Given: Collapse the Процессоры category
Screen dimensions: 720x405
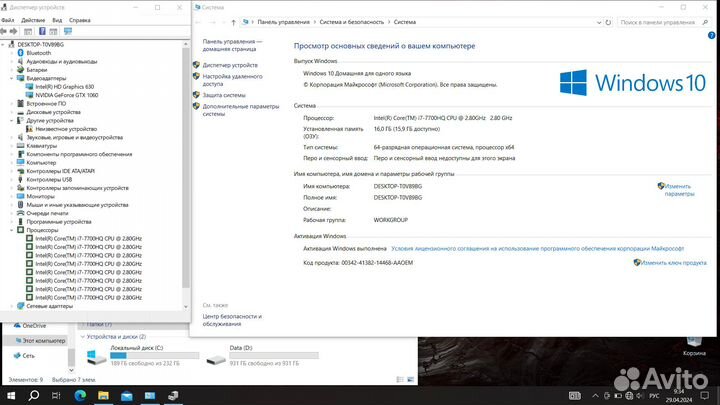Looking at the screenshot, I should click(x=12, y=230).
